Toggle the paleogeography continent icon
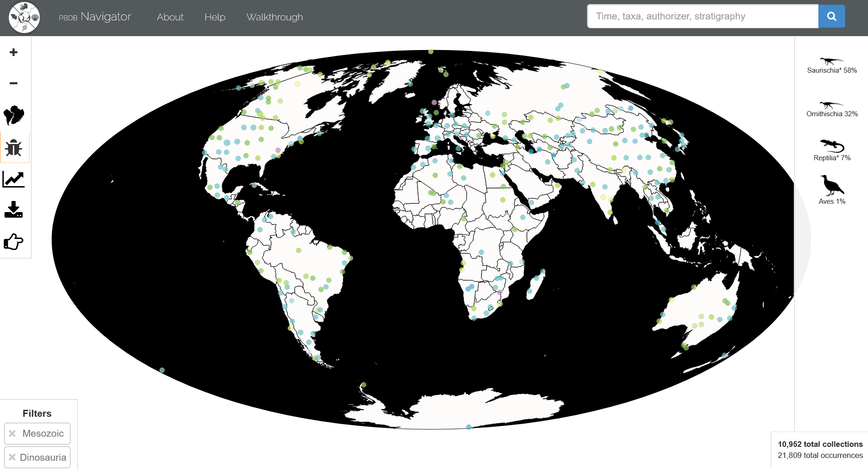868x470 pixels. coord(13,115)
